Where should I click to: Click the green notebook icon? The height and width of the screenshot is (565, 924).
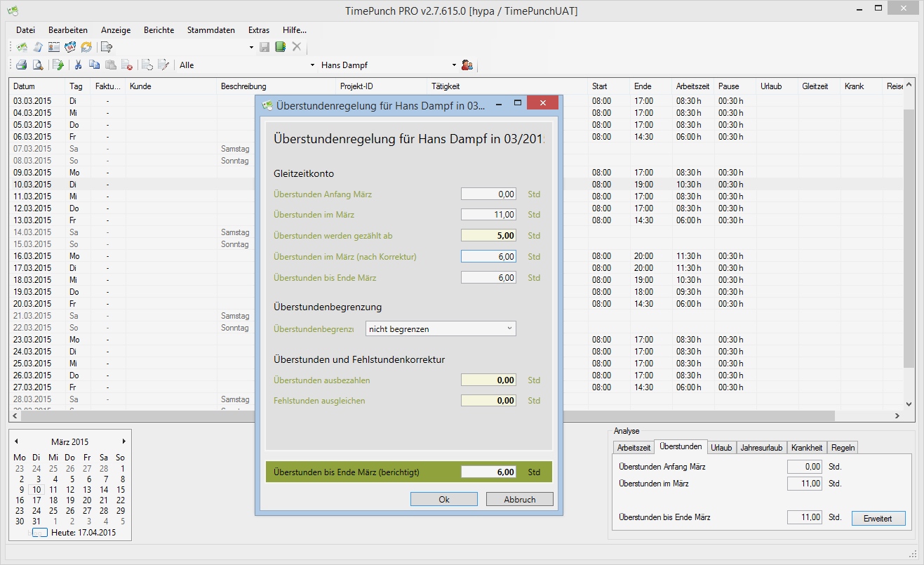[x=281, y=47]
